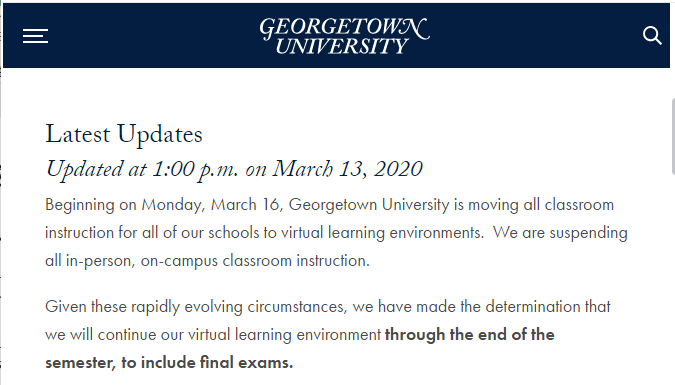The height and width of the screenshot is (385, 675).
Task: Click 'March 16' in the first paragraph
Action: [245, 205]
